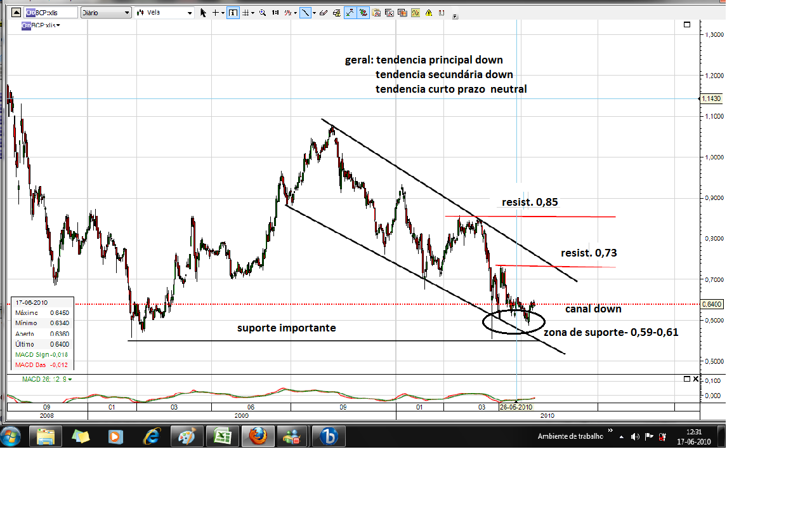Select the arrow pointer tool
Viewport: 812px width, 508px height.
pyautogui.click(x=203, y=12)
